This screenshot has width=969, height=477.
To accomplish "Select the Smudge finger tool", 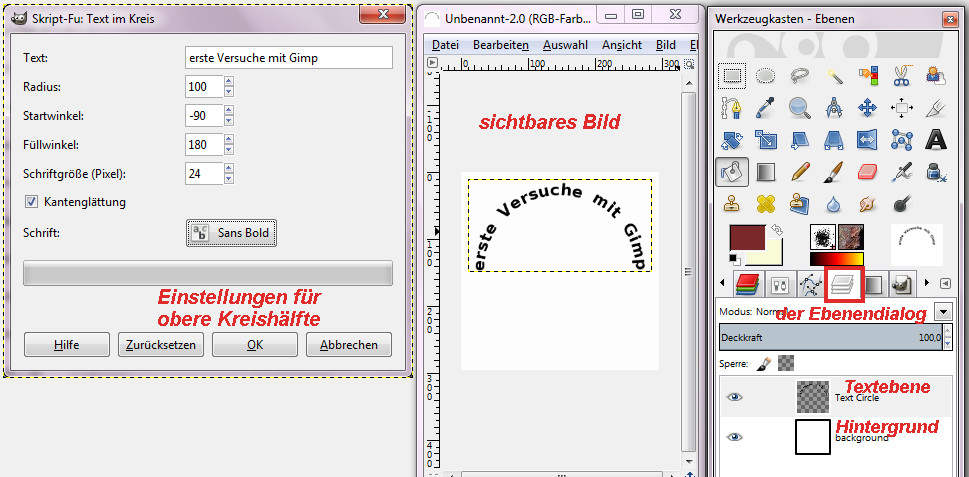I will pyautogui.click(x=868, y=203).
